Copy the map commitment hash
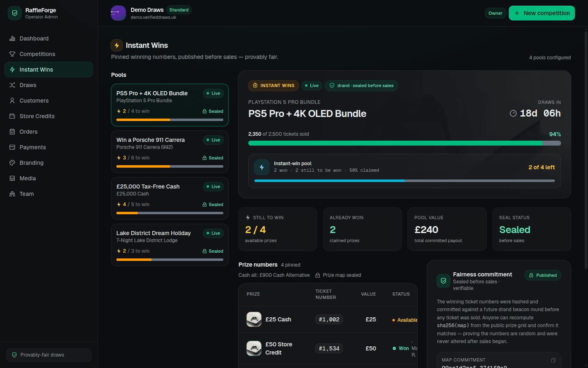Image resolution: width=588 pixels, height=368 pixels. 553,360
